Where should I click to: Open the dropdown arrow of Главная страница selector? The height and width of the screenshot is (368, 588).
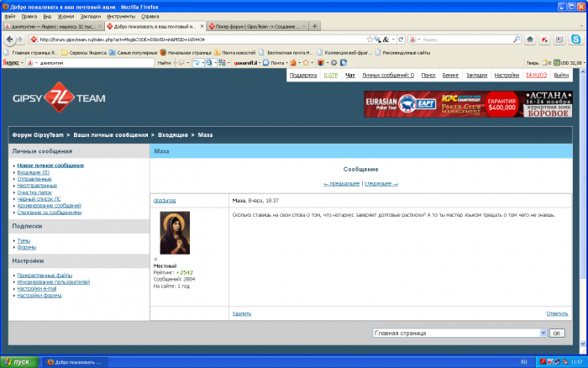click(543, 333)
